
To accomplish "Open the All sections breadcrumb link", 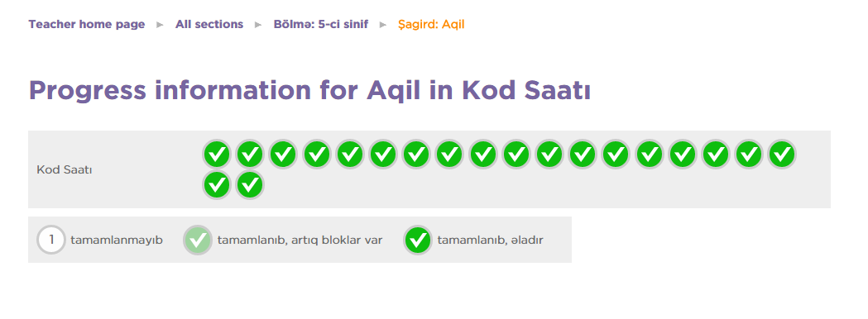I will coord(209,24).
